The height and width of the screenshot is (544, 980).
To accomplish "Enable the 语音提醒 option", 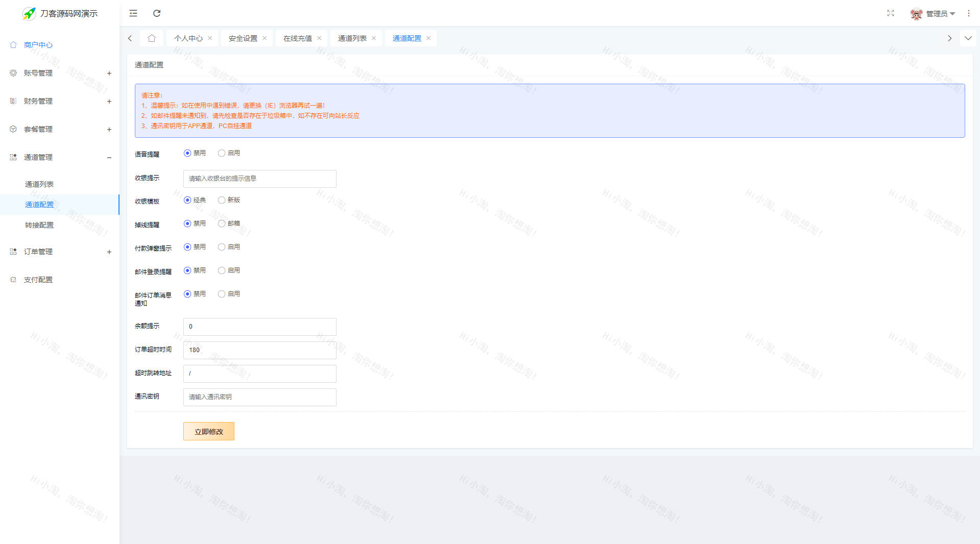I will tap(222, 153).
